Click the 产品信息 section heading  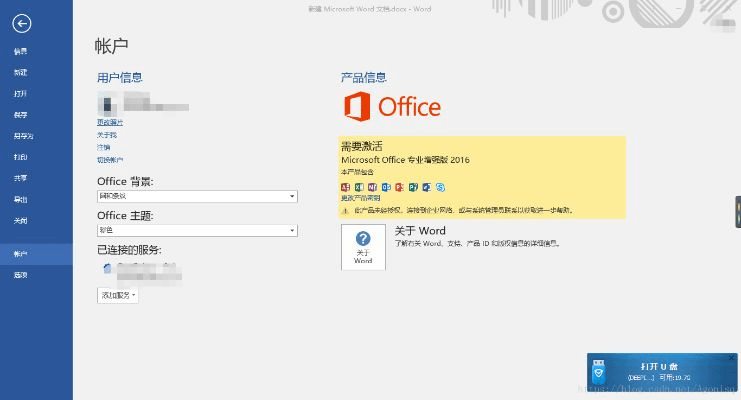tap(363, 78)
